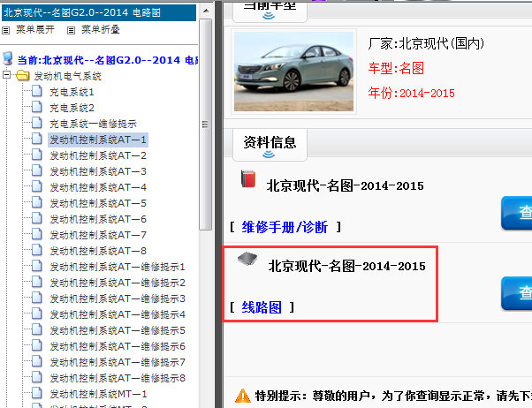
Task: Click the 菜单折叠 label
Action: [x=101, y=30]
